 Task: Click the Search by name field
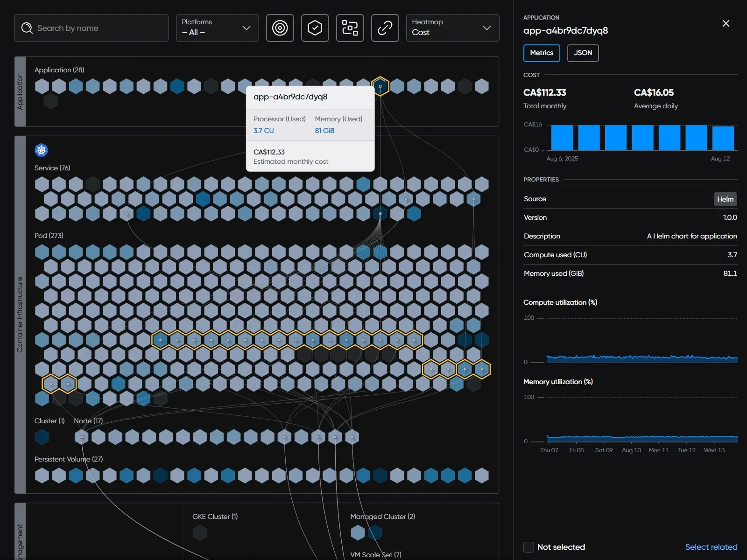click(x=92, y=28)
